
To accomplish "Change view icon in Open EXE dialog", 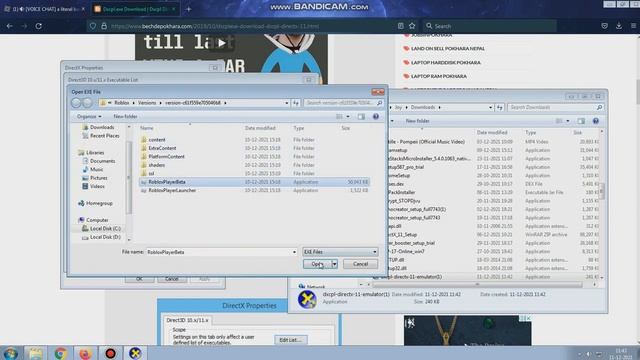I will coord(339,117).
